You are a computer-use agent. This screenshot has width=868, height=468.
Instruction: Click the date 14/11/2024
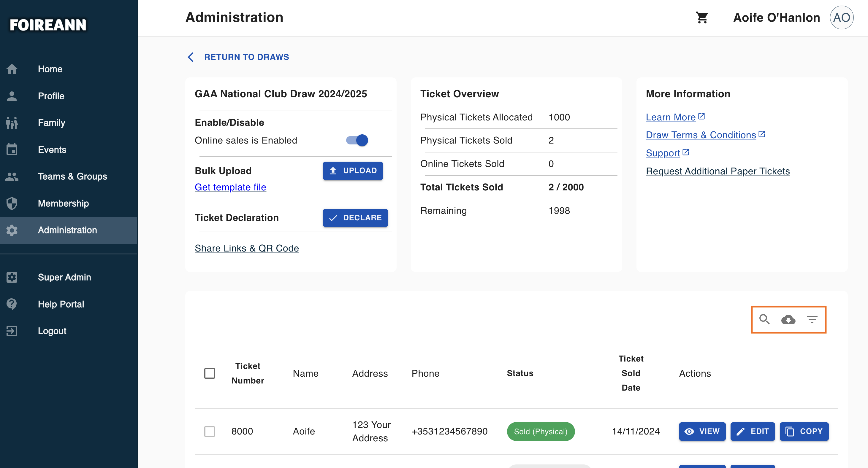(x=636, y=431)
